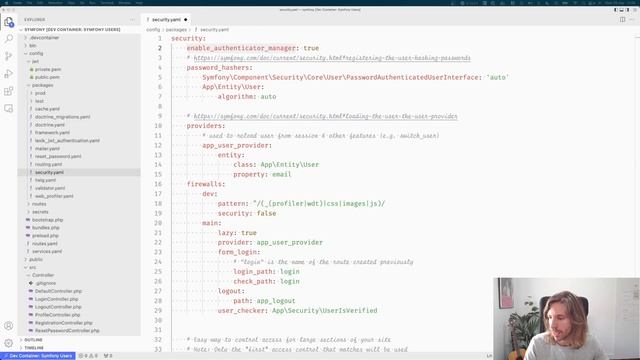Click the enable_authenticator_manager key on line 2
640x360 pixels.
(241, 48)
